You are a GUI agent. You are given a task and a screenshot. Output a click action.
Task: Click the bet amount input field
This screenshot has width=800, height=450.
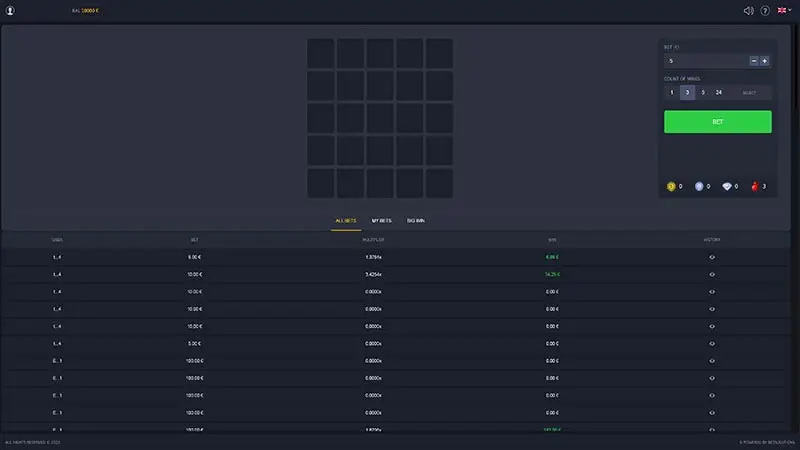706,61
